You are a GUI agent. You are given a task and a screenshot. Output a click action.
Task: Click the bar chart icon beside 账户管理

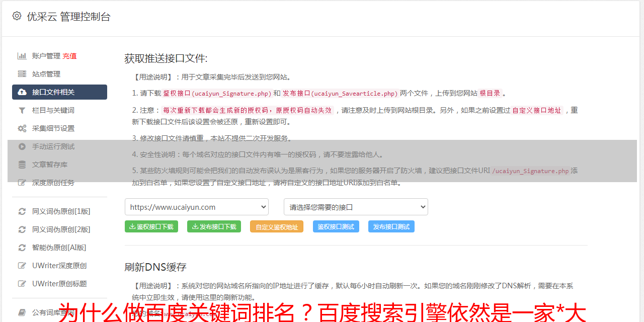click(22, 56)
